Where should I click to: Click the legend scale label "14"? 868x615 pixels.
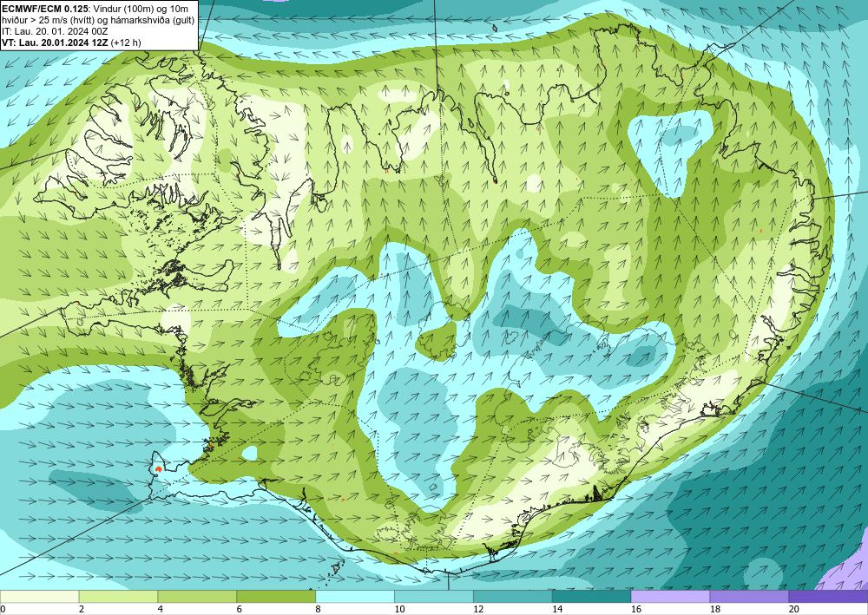click(x=557, y=610)
